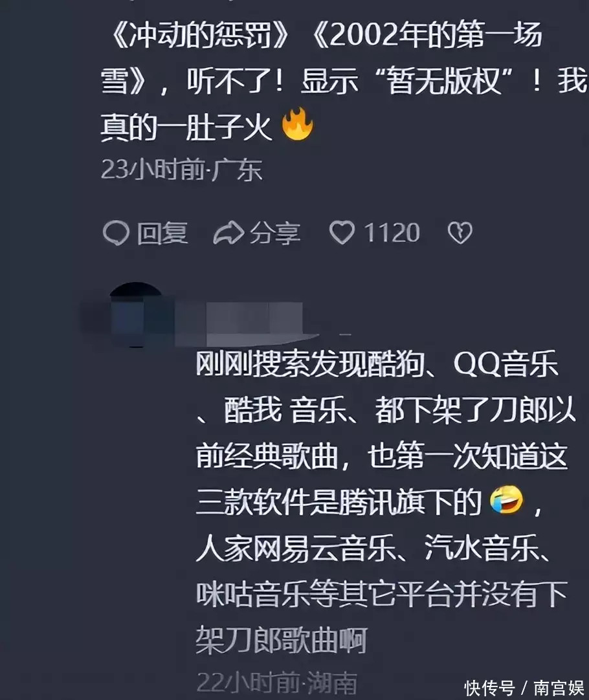Click the 快传号 watermark text

click(x=489, y=688)
